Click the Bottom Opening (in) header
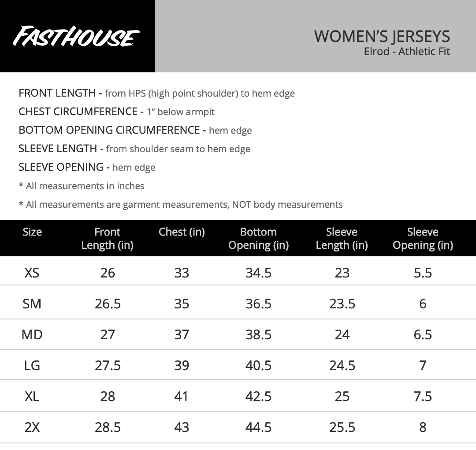This screenshot has height=450, width=476. pos(258,238)
